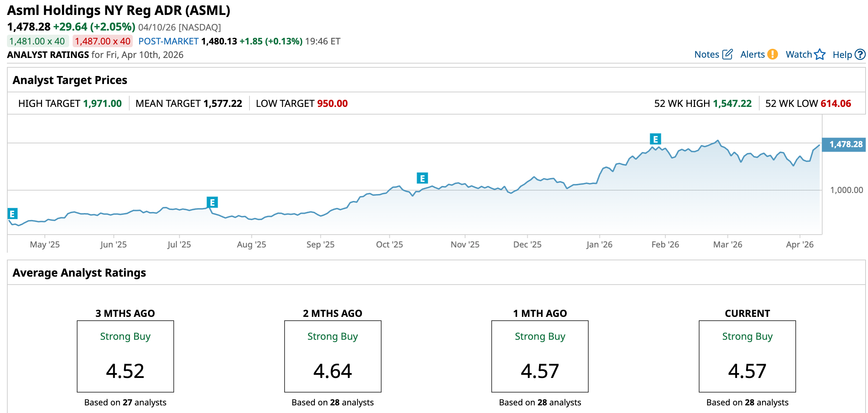Click the earnings E marker near May '25
This screenshot has width=868, height=413.
pos(12,214)
